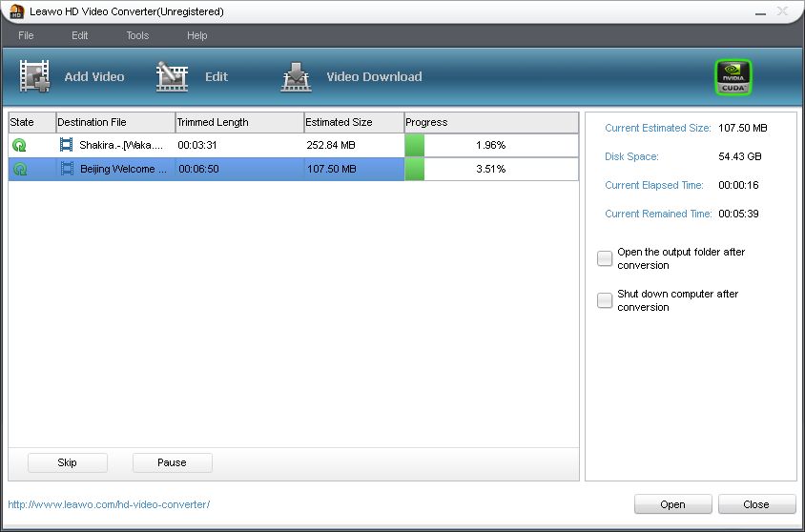Click the Close button at bottom right

coord(756,504)
